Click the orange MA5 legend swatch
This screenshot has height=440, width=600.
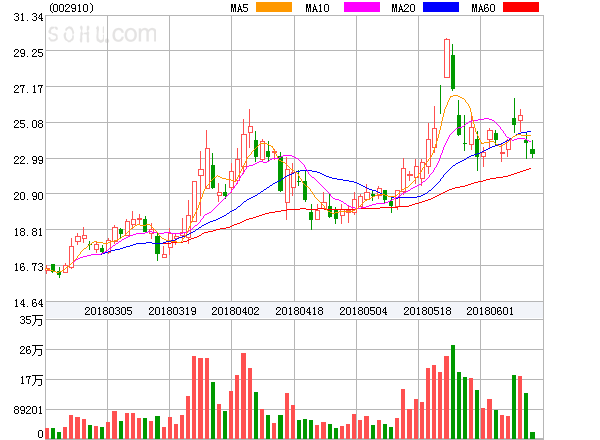(274, 7)
